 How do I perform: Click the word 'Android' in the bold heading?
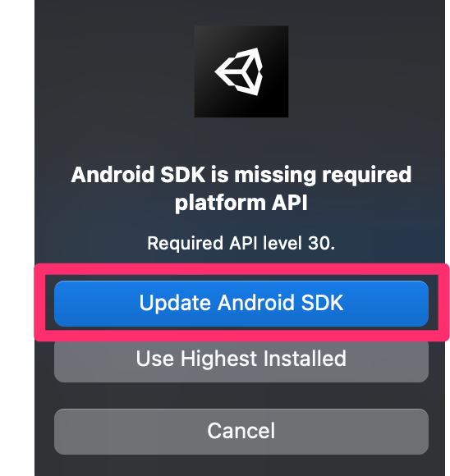112,175
